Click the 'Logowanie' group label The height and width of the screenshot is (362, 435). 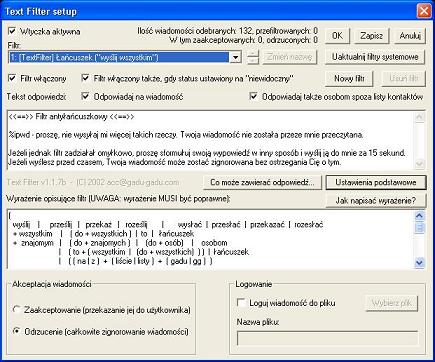(254, 284)
